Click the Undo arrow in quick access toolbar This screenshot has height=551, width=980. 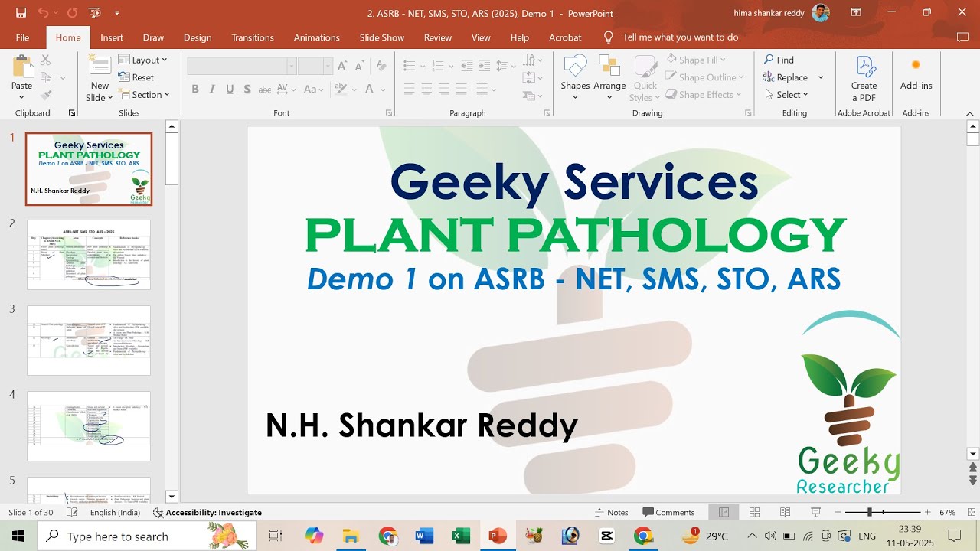[43, 12]
